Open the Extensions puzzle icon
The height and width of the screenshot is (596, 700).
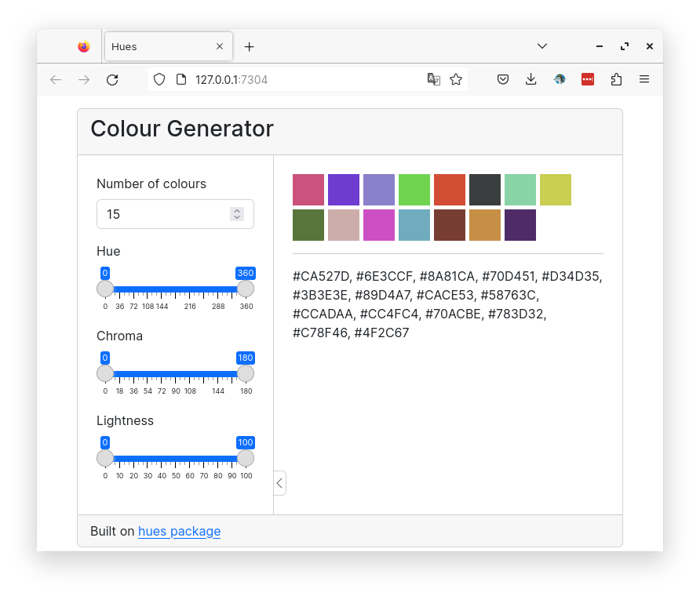(616, 79)
